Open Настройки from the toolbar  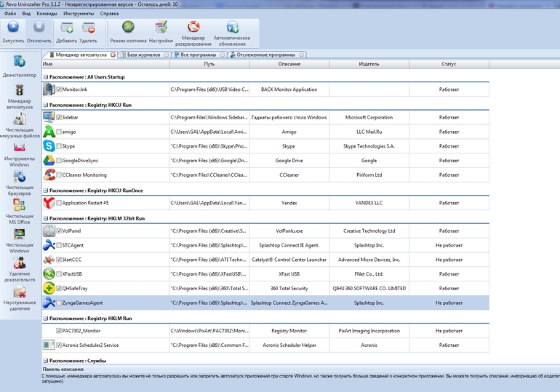[161, 27]
